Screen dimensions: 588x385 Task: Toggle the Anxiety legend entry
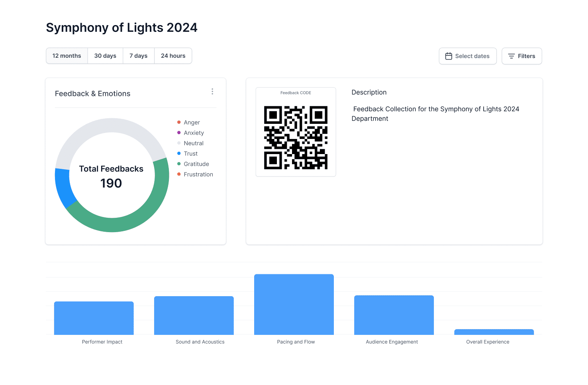pyautogui.click(x=190, y=133)
